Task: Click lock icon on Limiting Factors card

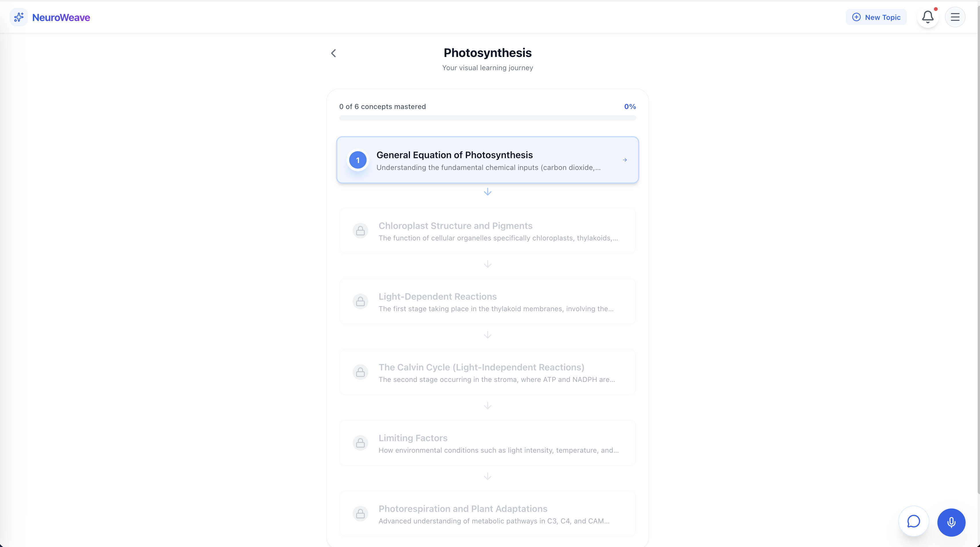Action: click(360, 443)
